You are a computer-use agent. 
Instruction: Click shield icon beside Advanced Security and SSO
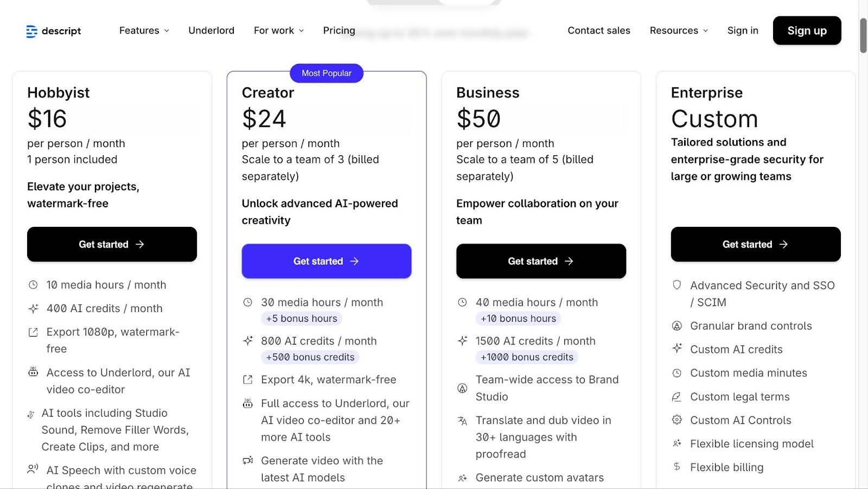click(677, 285)
